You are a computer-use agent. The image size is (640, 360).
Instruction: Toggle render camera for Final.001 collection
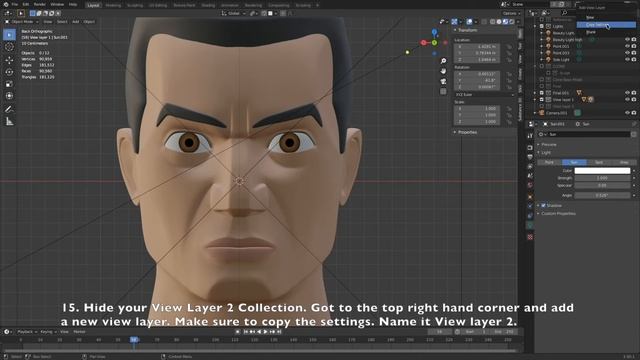click(x=634, y=93)
